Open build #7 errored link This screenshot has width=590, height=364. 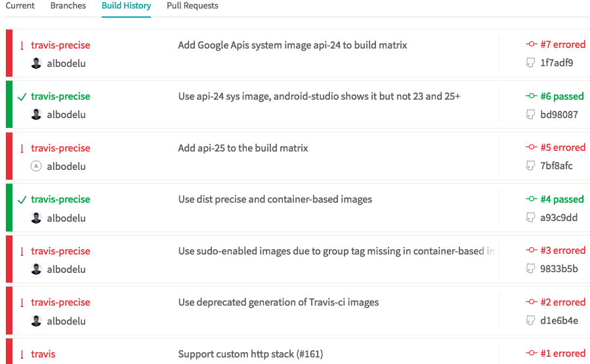pyautogui.click(x=562, y=45)
